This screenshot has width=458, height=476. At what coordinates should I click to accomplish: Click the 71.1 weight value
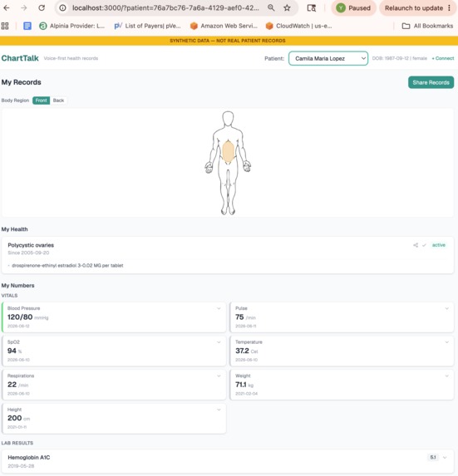pos(241,385)
